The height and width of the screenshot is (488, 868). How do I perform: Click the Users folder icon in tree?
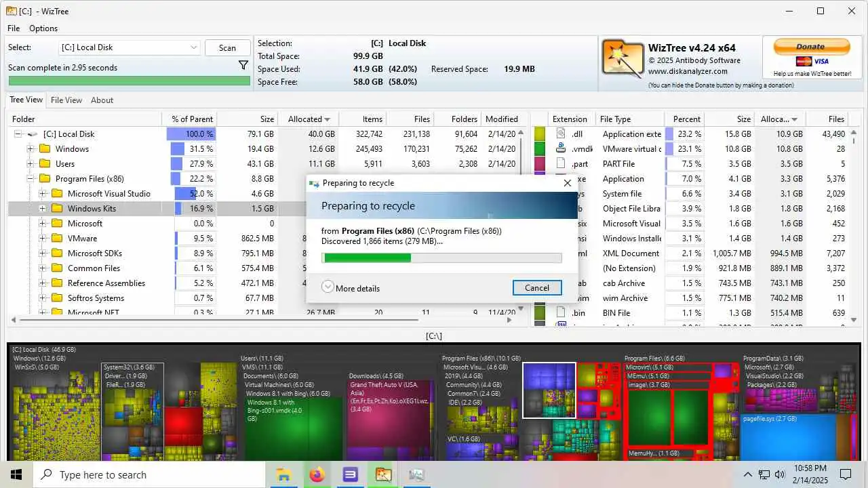(45, 164)
